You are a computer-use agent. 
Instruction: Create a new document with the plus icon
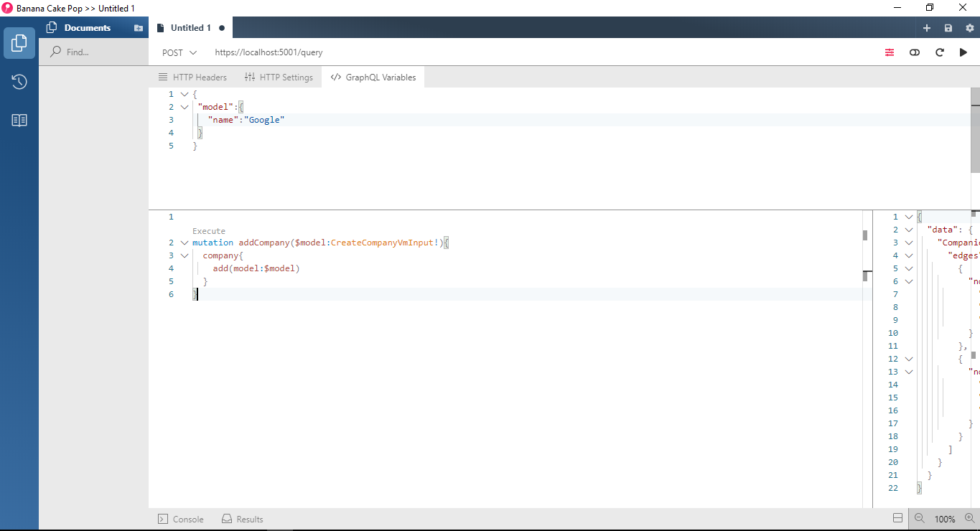tap(926, 27)
